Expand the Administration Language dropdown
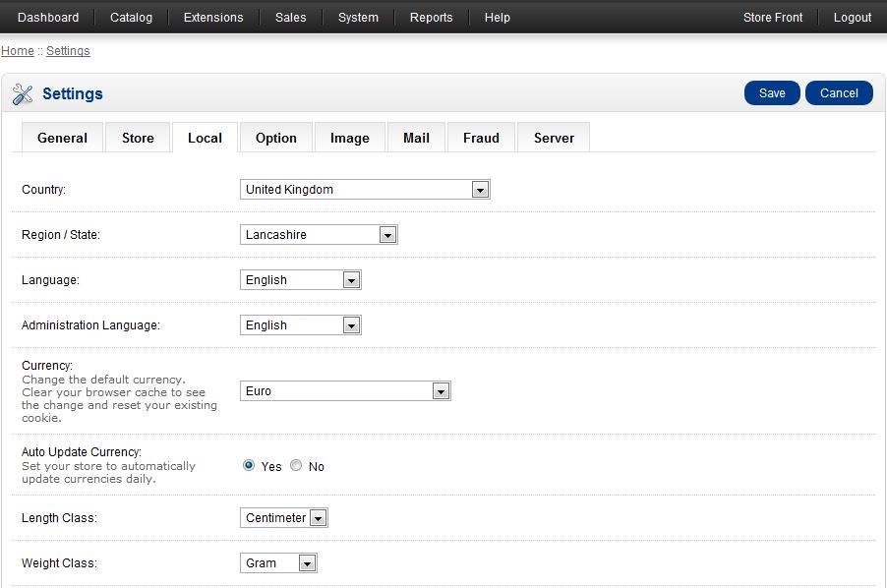887x588 pixels. coord(300,325)
